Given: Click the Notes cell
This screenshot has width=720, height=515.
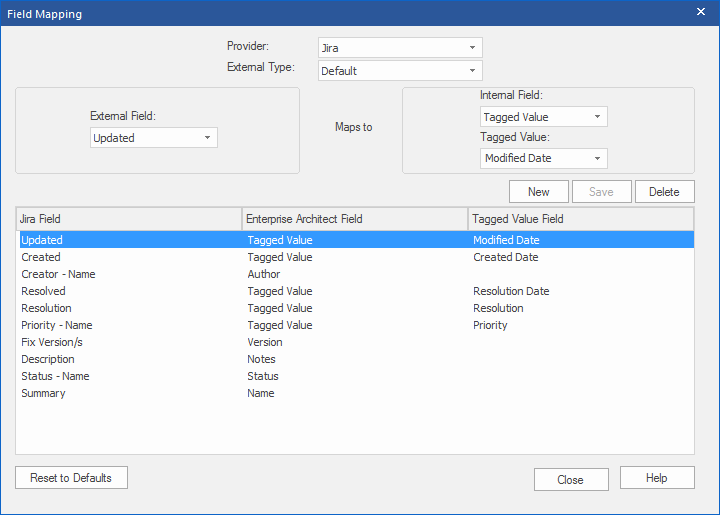Looking at the screenshot, I should pos(261,359).
